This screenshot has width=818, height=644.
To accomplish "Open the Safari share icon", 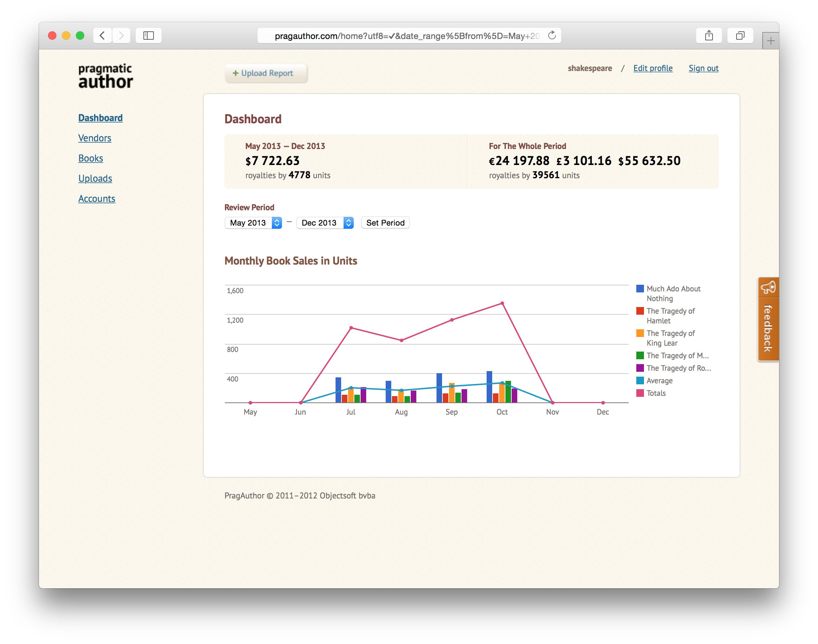I will [709, 36].
